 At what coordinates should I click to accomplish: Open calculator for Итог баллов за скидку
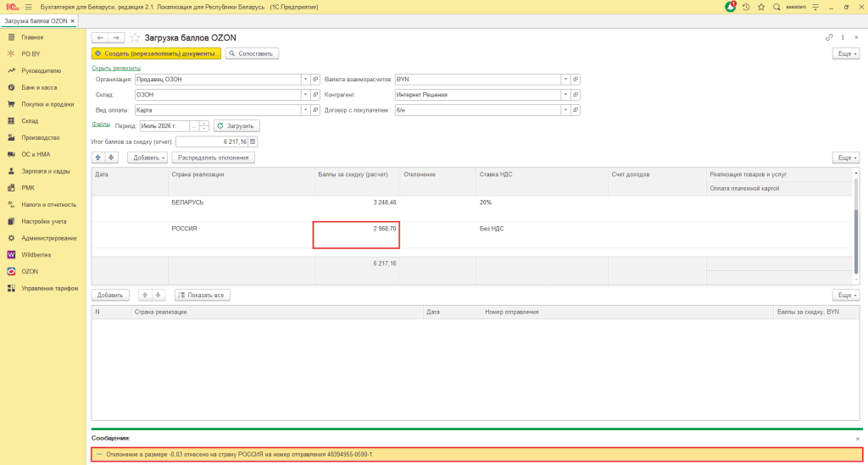click(x=253, y=141)
